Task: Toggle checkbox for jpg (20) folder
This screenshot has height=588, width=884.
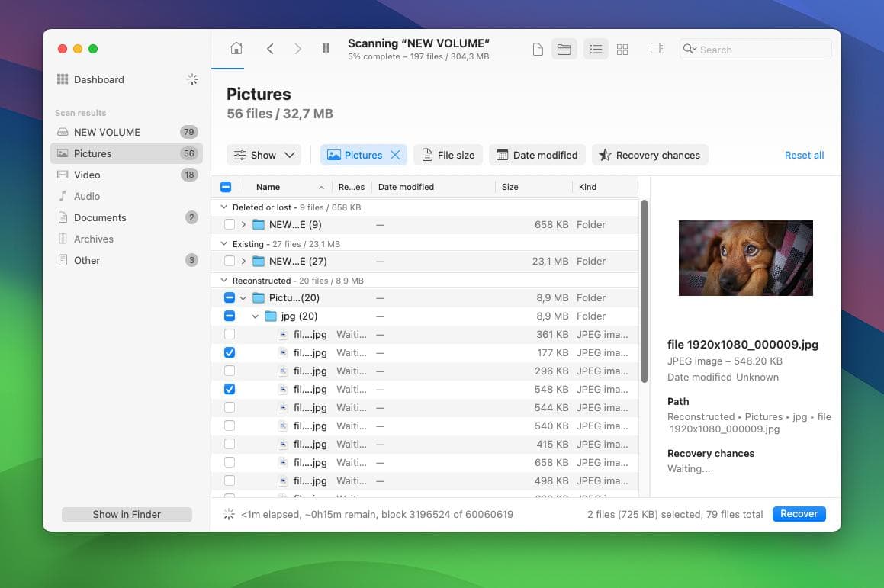Action: pos(230,316)
